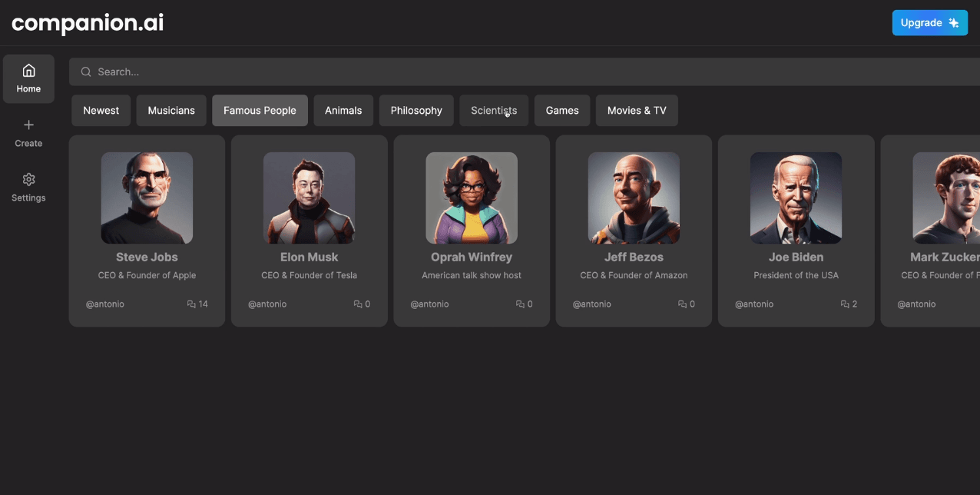Viewport: 980px width, 495px height.
Task: Click the message count icon on Jeff Bezos card
Action: [x=682, y=304]
